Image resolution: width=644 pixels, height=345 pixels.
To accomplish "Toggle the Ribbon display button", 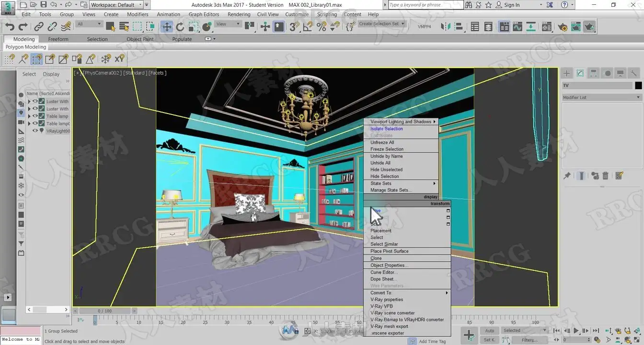I will (x=504, y=27).
